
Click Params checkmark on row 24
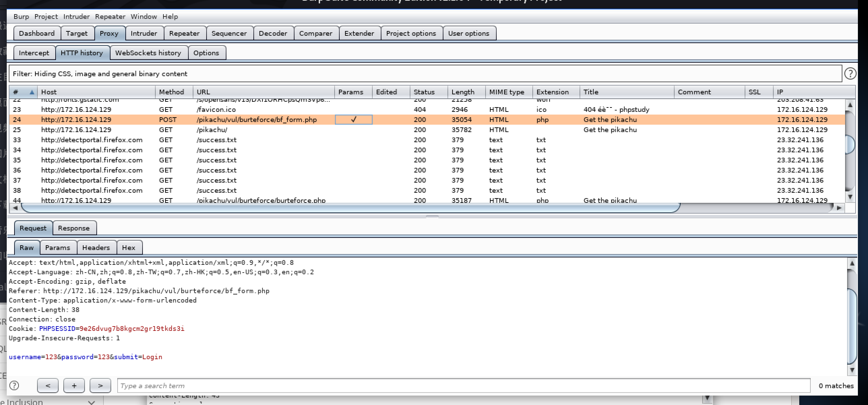[x=353, y=119]
